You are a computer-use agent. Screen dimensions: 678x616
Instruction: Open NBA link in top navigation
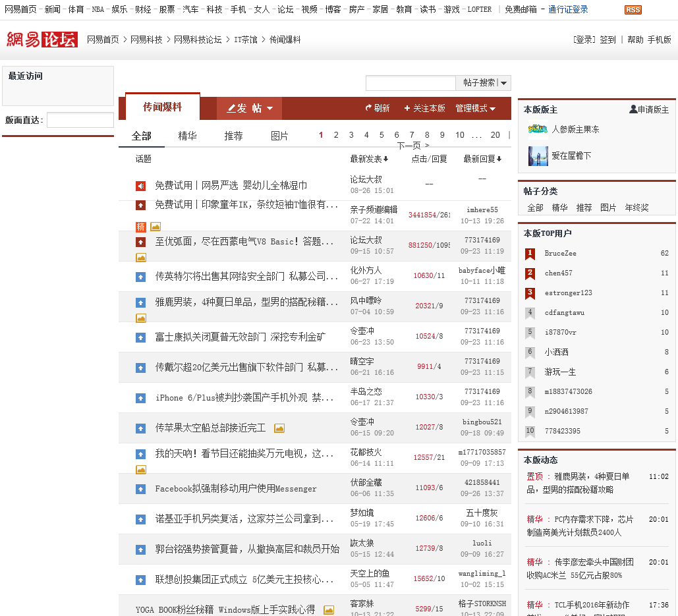98,9
